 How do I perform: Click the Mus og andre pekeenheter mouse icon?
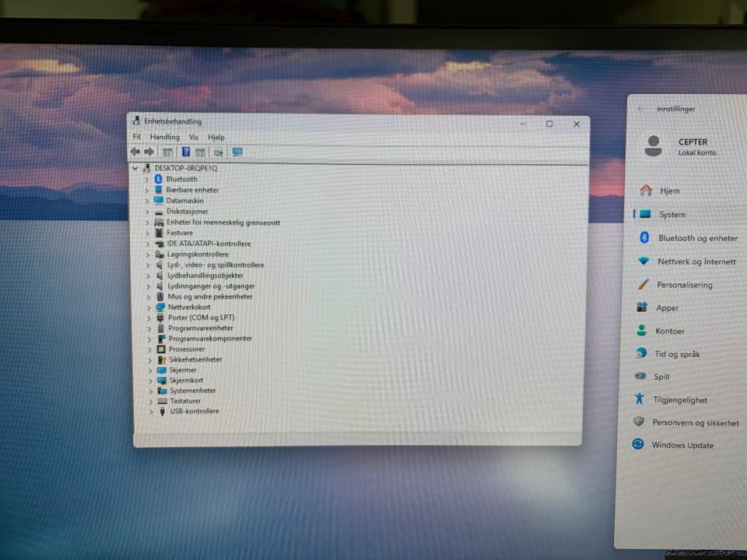click(160, 296)
